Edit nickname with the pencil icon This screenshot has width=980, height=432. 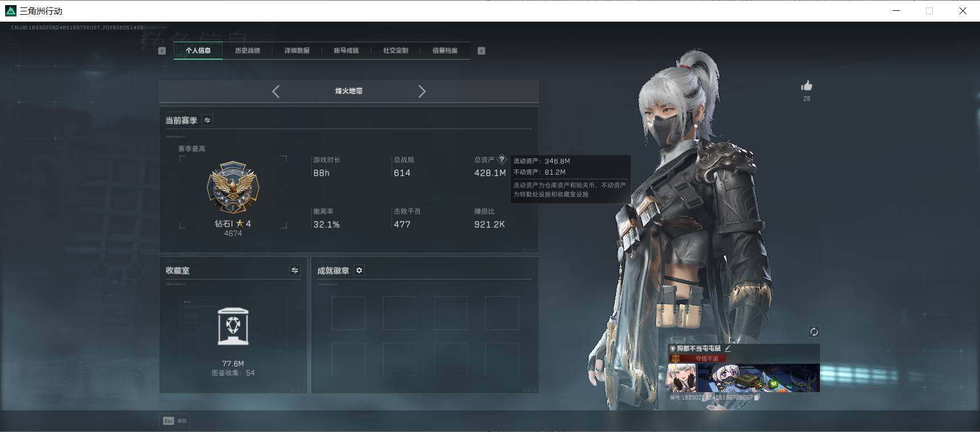coord(728,348)
